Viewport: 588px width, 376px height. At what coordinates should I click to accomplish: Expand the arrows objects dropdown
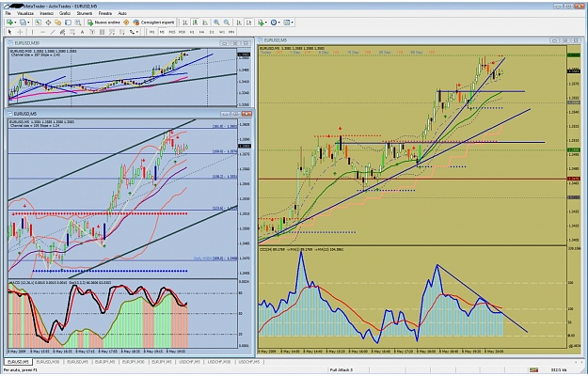pyautogui.click(x=137, y=32)
